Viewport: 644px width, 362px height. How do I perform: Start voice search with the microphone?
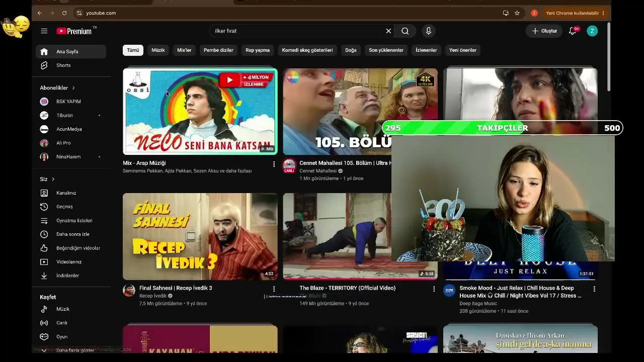(x=429, y=31)
